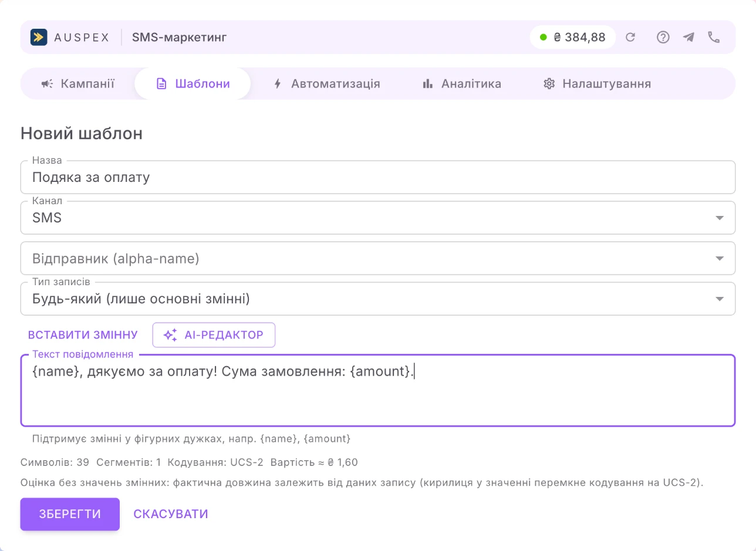Cancel with the Скасувати link
The image size is (756, 551).
click(x=171, y=514)
